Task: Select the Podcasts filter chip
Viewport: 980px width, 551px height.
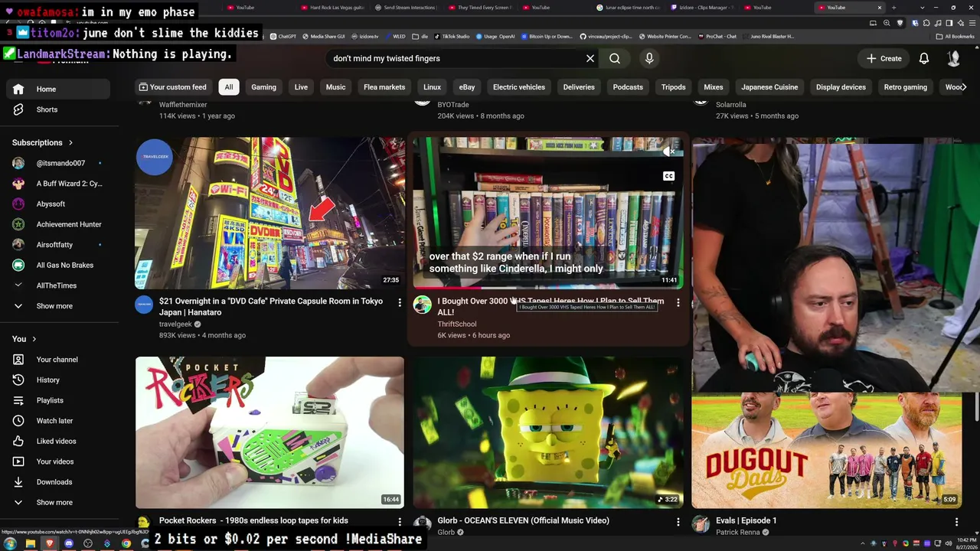Action: [628, 87]
